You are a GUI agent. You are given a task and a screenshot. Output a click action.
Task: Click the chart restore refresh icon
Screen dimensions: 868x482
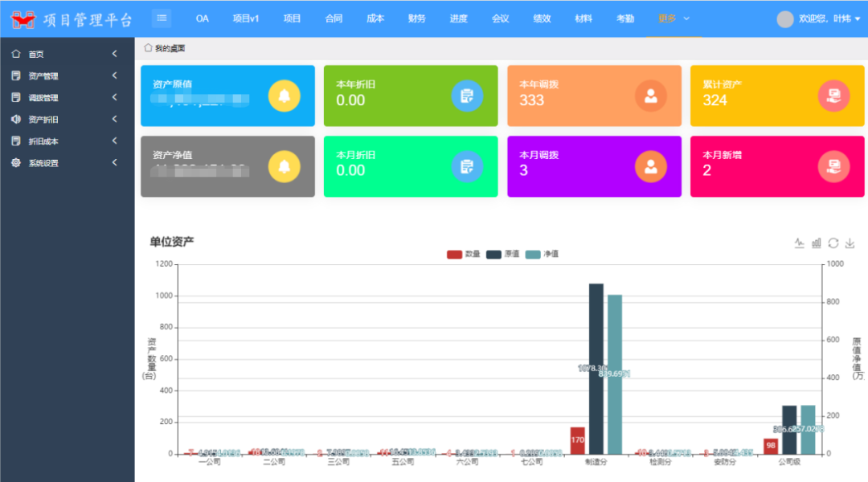[833, 243]
